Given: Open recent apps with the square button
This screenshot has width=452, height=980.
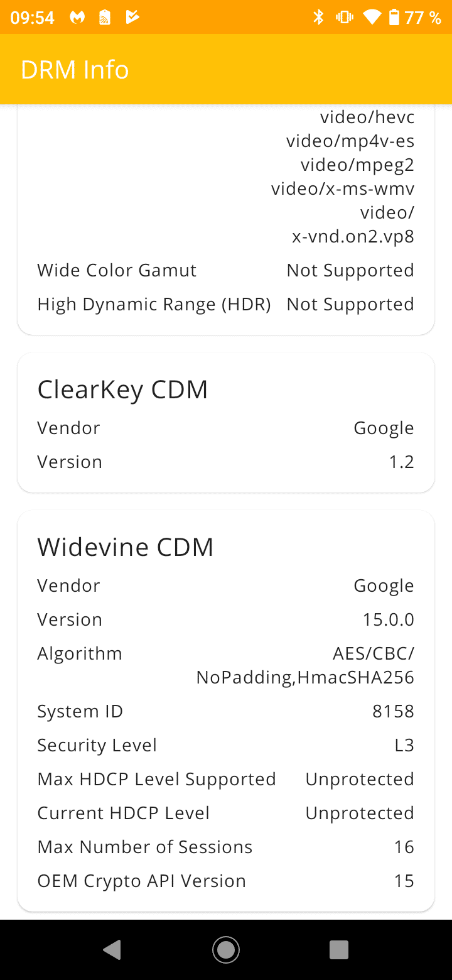Looking at the screenshot, I should click(339, 950).
